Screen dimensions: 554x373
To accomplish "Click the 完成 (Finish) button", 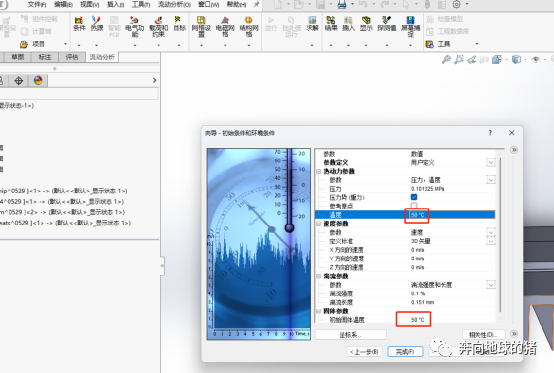I will click(x=405, y=351).
